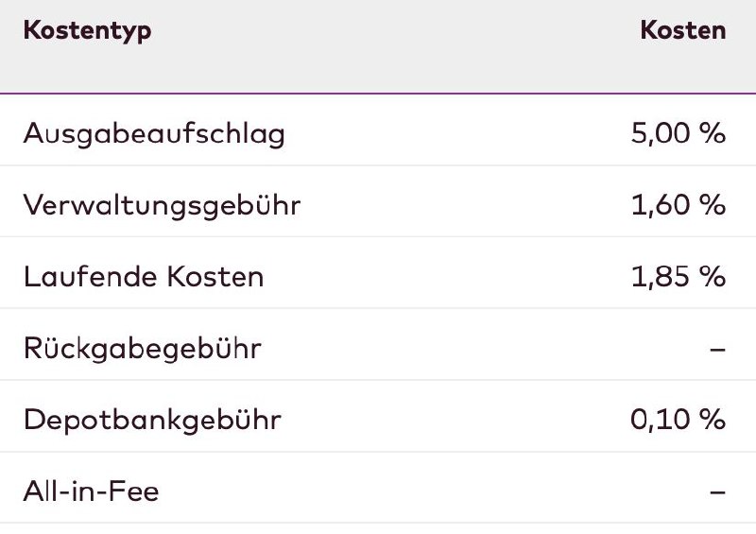
Task: Click the percent sign after 1,85
Action: pos(712,277)
